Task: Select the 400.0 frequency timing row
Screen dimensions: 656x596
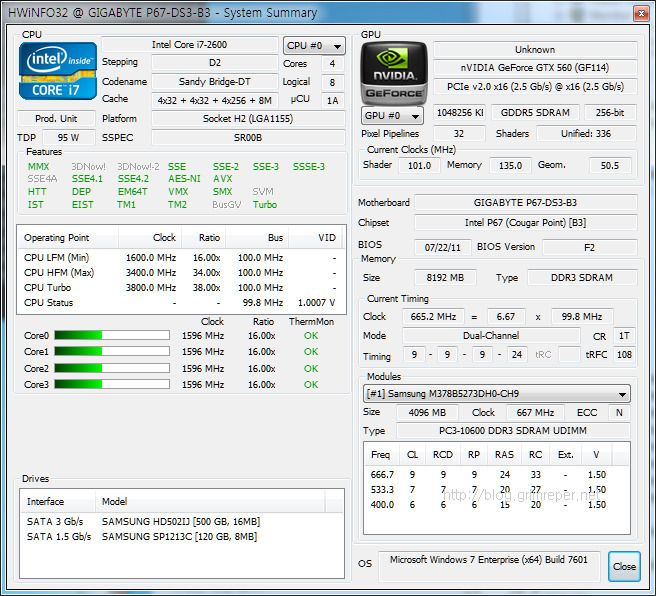Action: [496, 505]
